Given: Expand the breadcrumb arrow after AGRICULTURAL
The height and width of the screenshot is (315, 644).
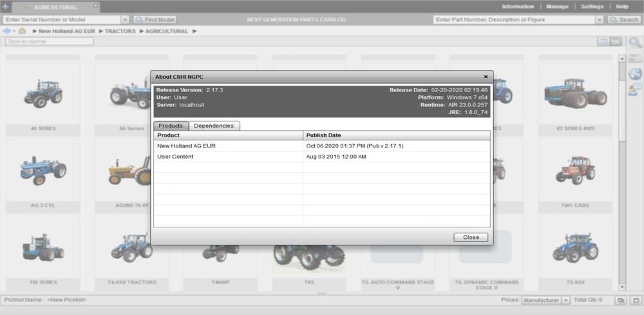Looking at the screenshot, I should pos(194,31).
